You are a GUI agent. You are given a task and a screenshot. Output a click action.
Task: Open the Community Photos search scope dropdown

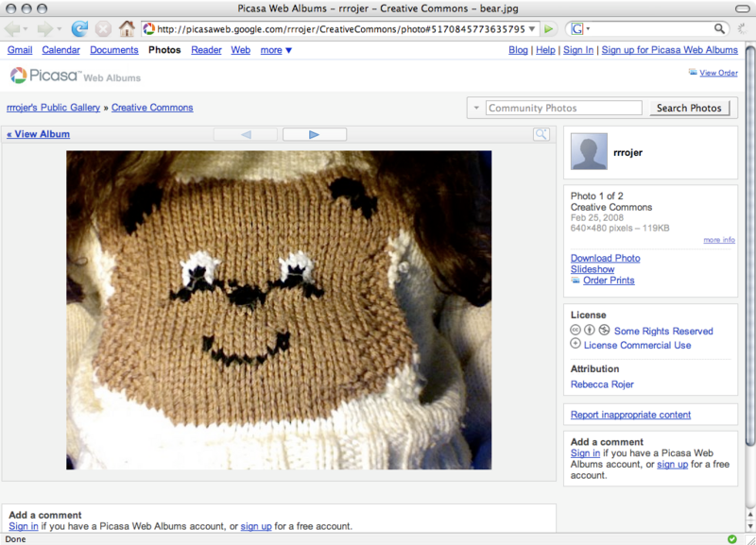pyautogui.click(x=476, y=108)
